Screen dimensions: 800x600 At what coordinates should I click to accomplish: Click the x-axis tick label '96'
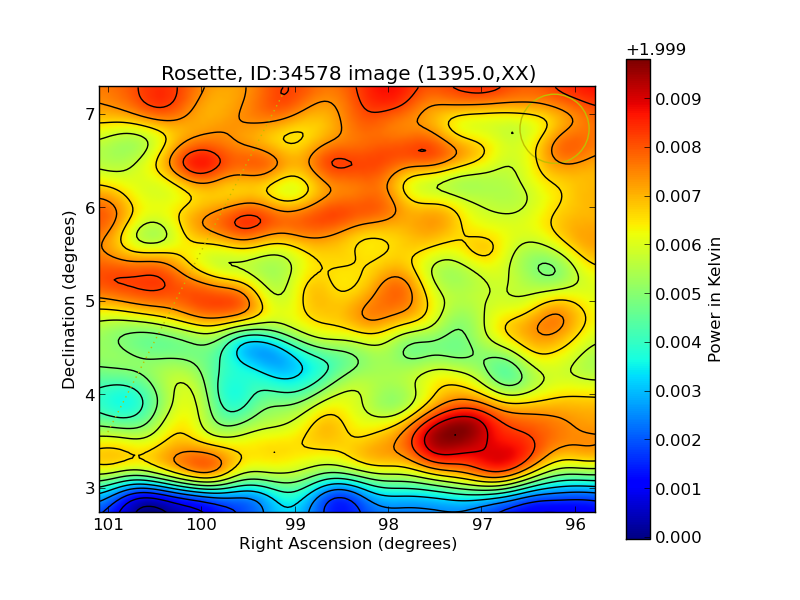(x=576, y=524)
